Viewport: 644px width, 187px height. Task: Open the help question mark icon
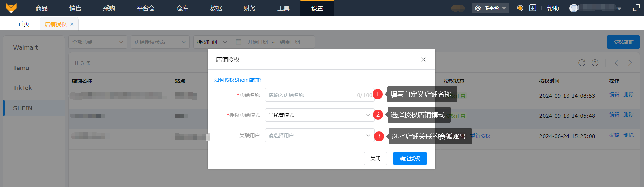595,63
